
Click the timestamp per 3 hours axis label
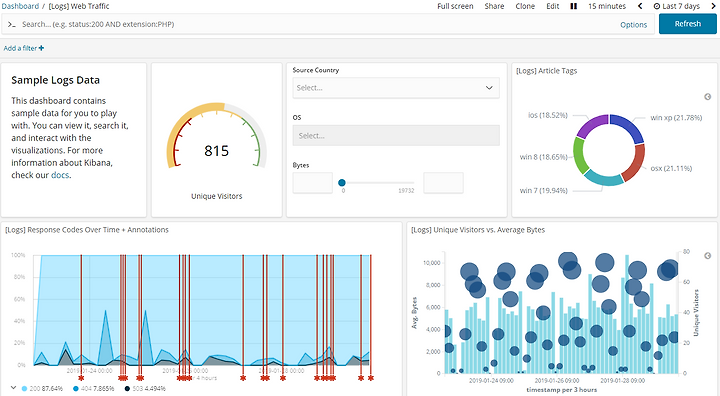(x=561, y=390)
